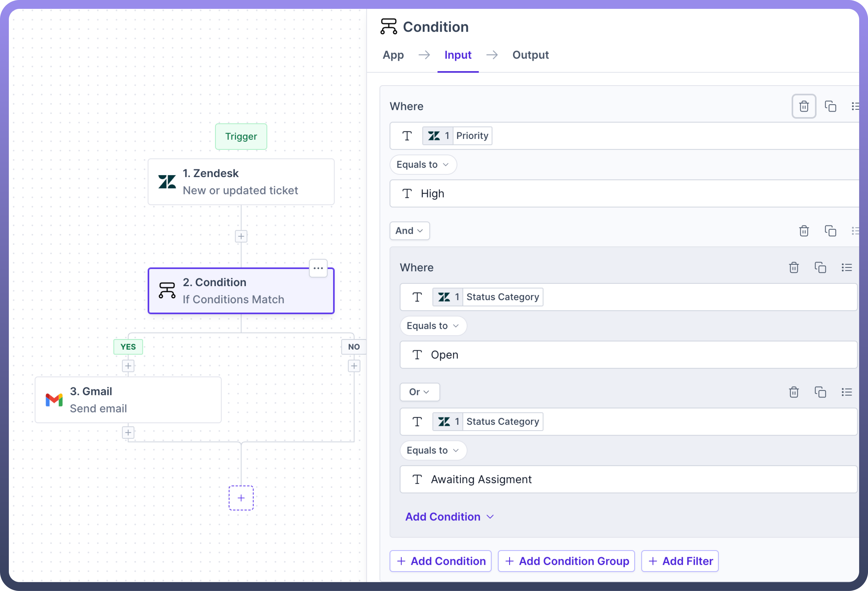Screen dimensions: 868x591
Task: Select the Gmail Send email node
Action: coord(128,400)
